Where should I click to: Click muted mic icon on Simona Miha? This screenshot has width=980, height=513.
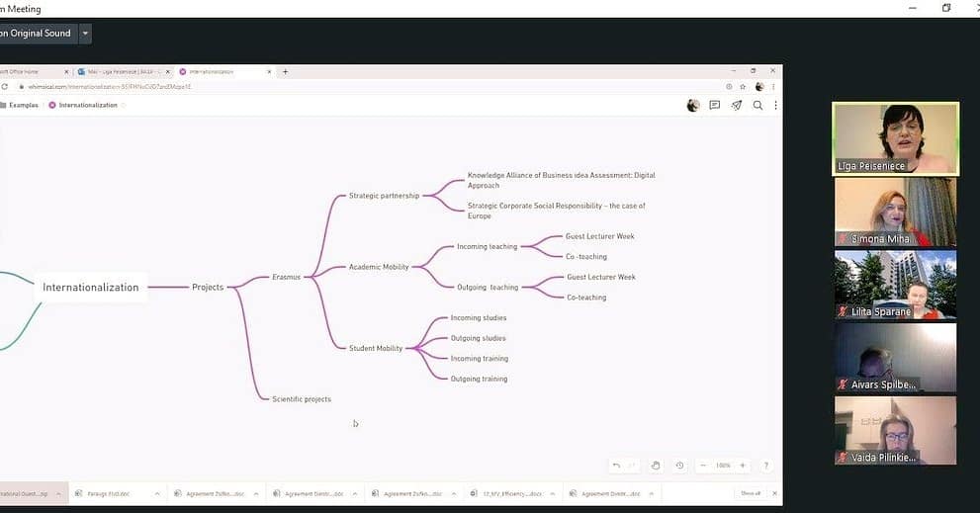843,238
